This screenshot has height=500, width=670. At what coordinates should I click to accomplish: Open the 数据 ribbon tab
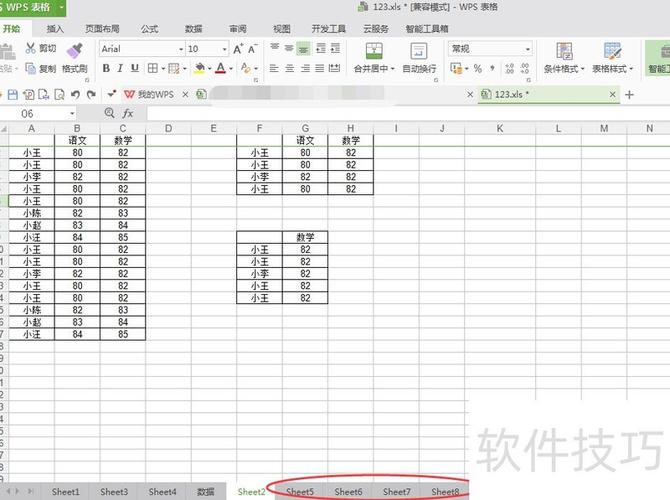194,29
